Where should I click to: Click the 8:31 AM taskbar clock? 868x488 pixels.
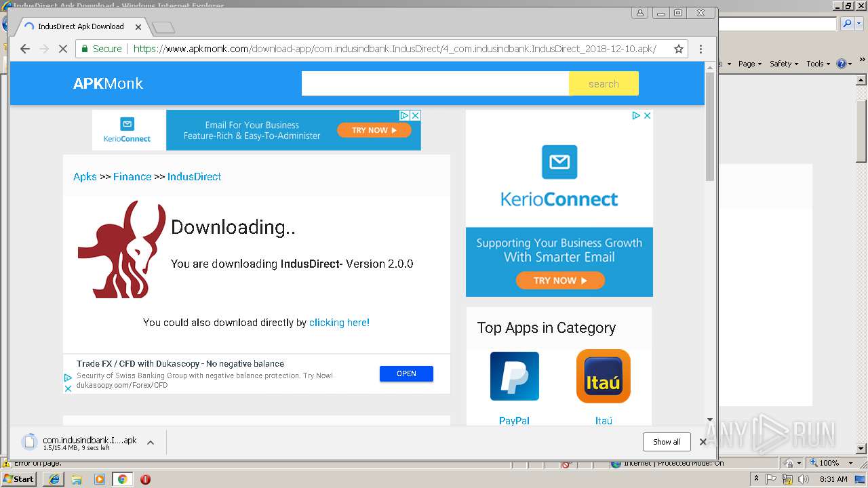click(833, 479)
